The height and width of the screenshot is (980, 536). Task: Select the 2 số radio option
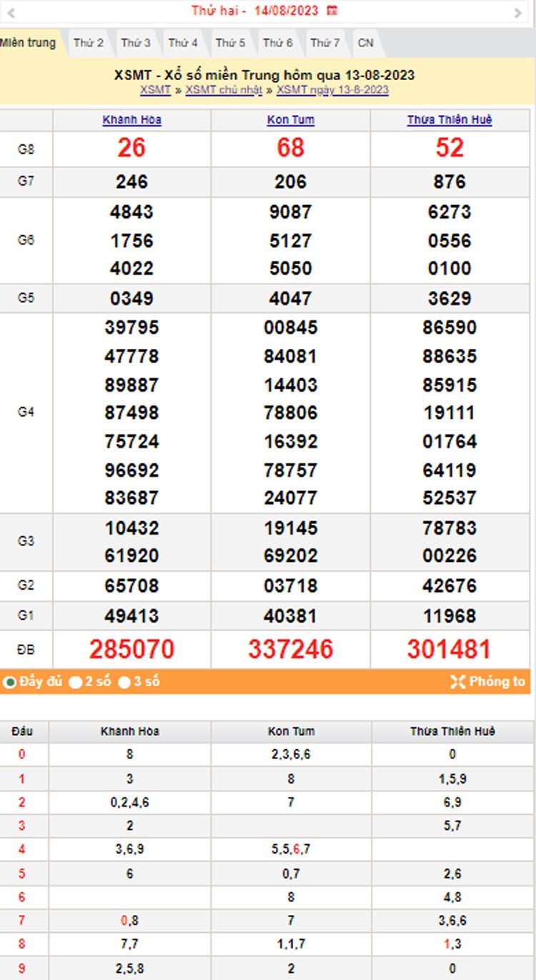coord(76,683)
